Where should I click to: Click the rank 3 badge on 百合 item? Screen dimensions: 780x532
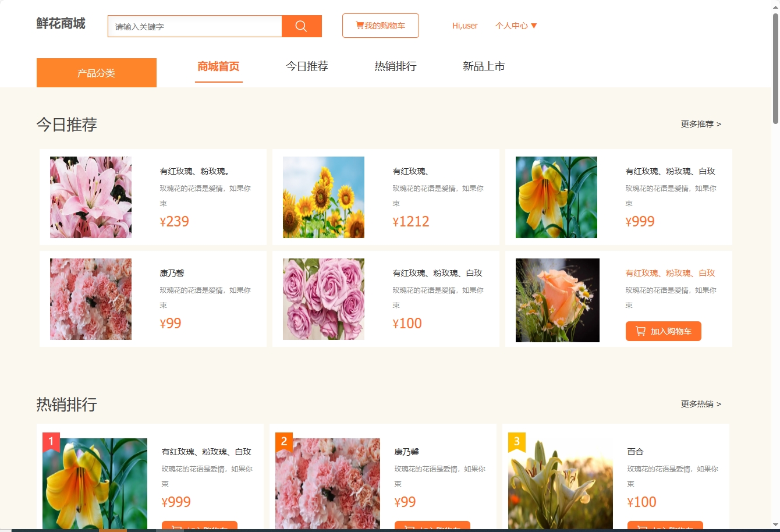point(516,441)
